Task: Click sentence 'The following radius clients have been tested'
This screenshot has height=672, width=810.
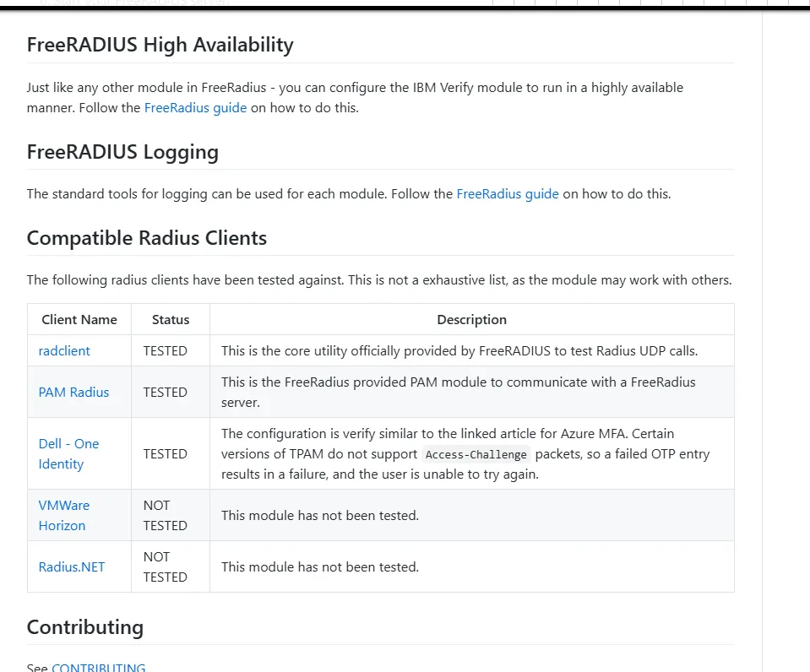Action: click(x=379, y=280)
